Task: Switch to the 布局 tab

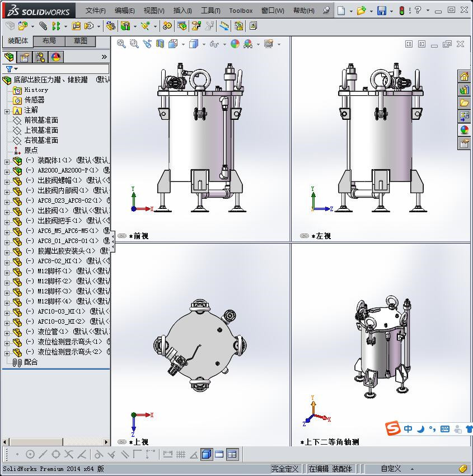Action: (49, 41)
